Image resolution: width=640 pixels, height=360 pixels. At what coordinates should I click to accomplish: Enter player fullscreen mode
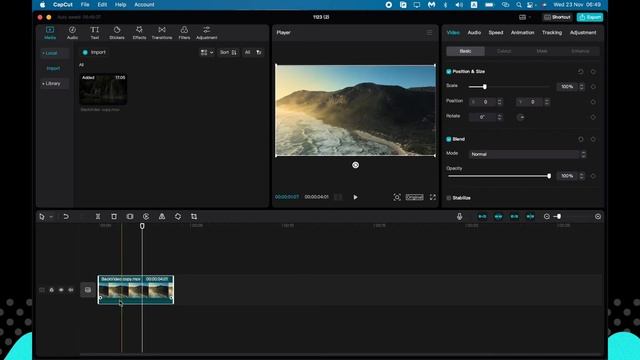[x=433, y=197]
